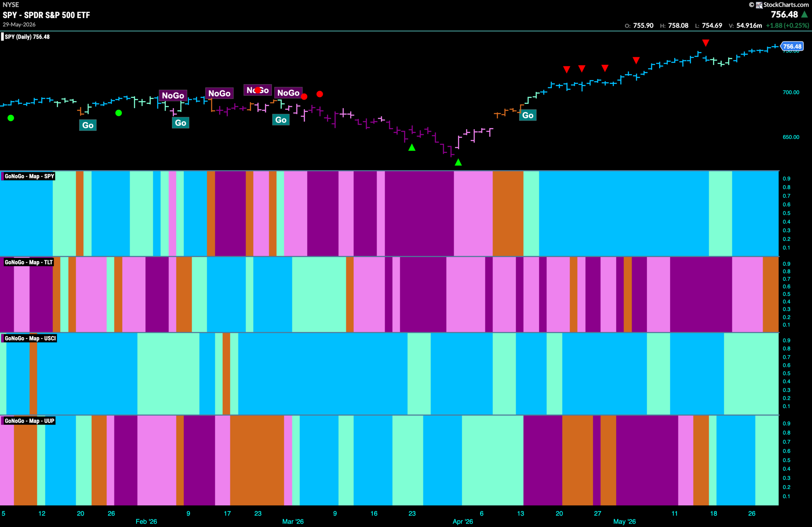Click the green circle marker near January 26
Image resolution: width=812 pixels, height=527 pixels.
(x=119, y=113)
